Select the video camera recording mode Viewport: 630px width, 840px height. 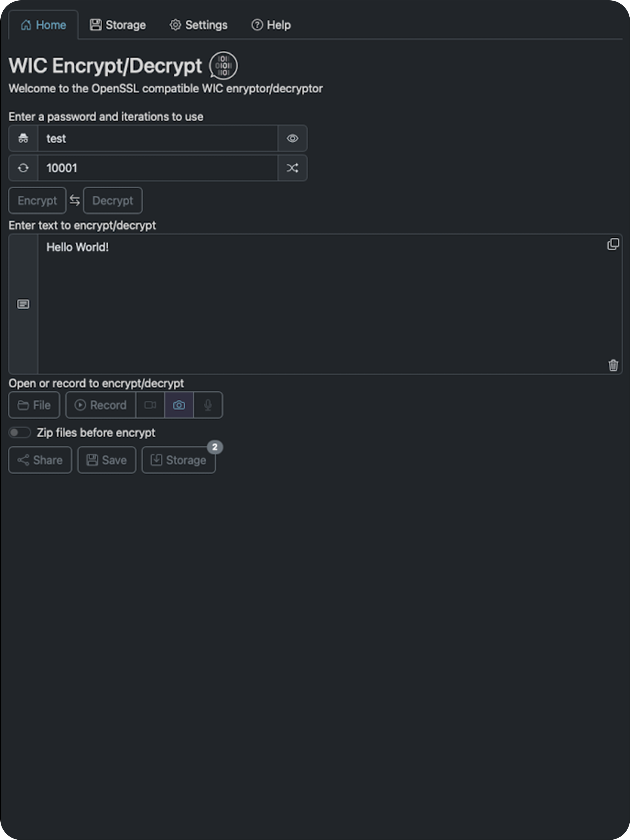[150, 405]
